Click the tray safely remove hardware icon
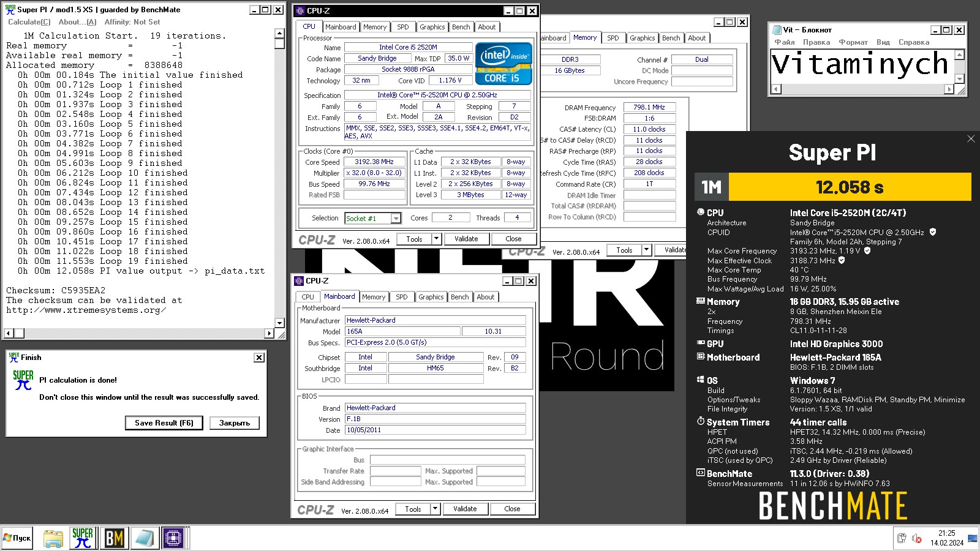The width and height of the screenshot is (980, 551). coord(902,538)
